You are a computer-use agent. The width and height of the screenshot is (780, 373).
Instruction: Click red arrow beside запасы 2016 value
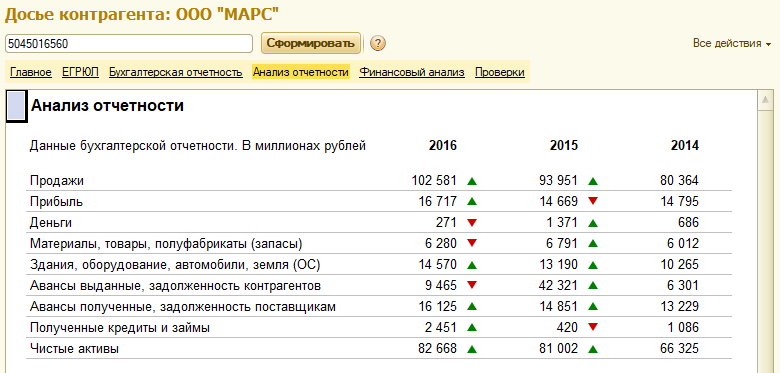[472, 243]
